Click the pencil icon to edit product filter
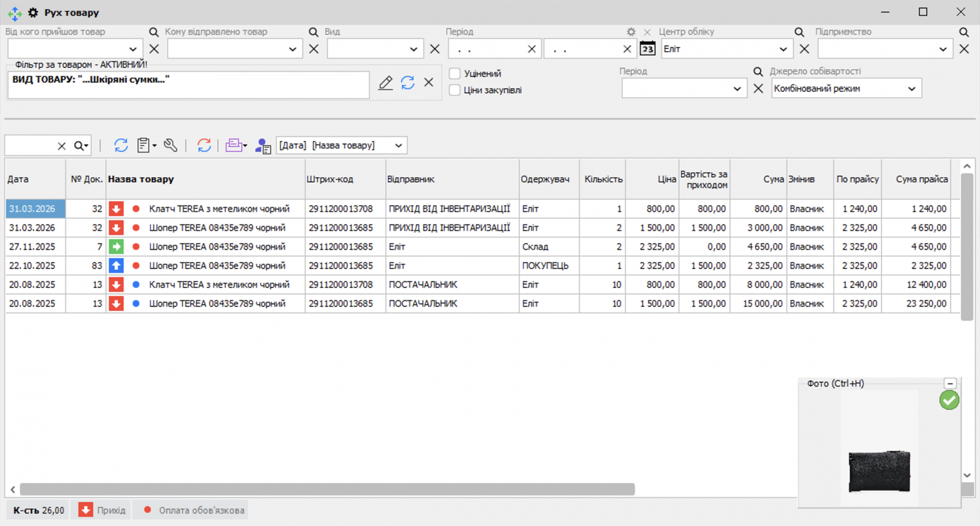Screen dimensions: 980x526 click(x=385, y=83)
